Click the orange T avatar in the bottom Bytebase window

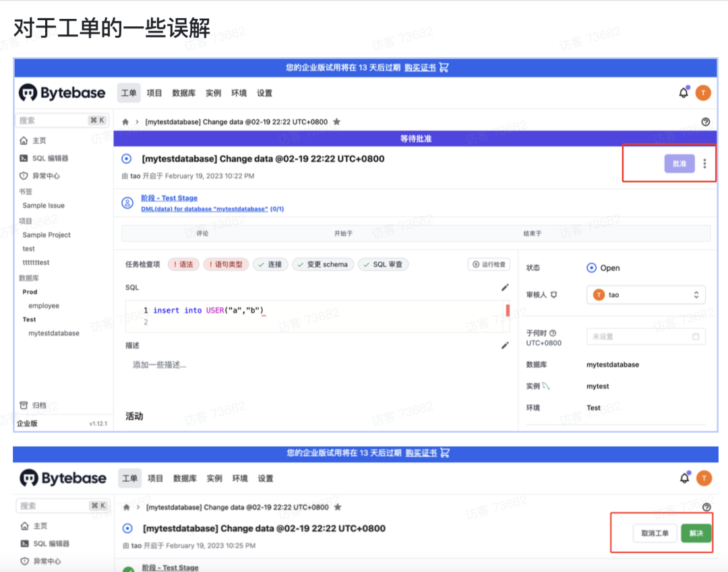point(704,478)
